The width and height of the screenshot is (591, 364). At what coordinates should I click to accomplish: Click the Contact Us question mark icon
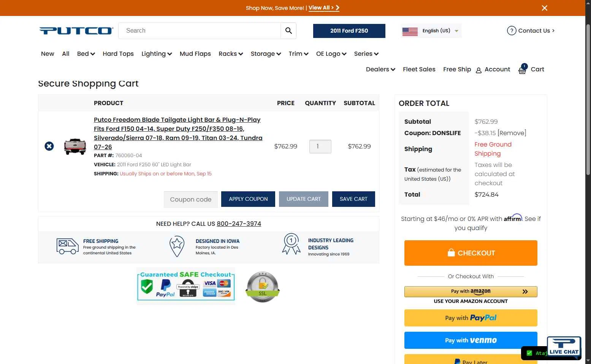512,31
